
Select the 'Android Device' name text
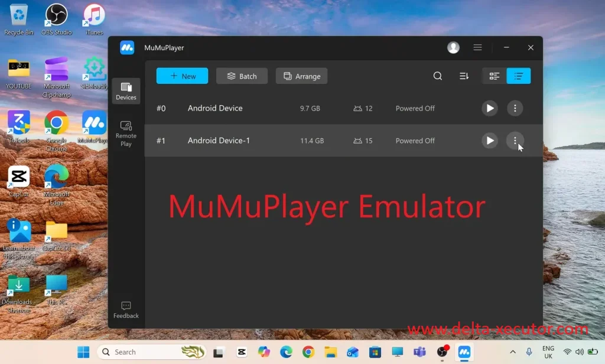tap(215, 109)
